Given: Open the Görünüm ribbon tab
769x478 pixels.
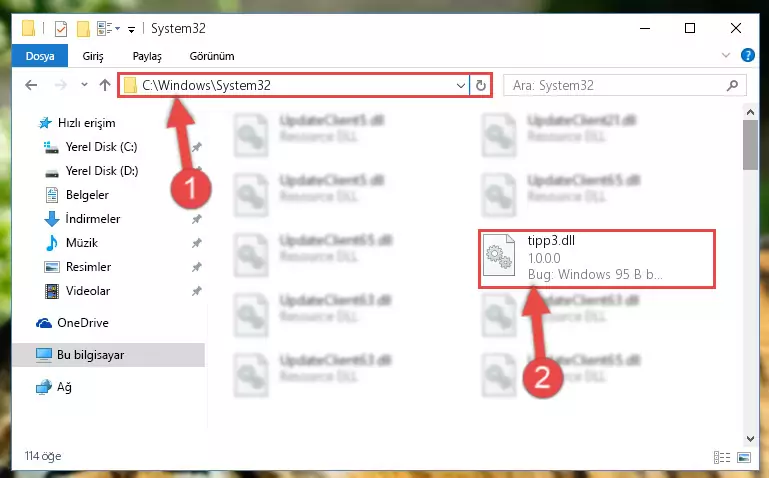Looking at the screenshot, I should coord(212,56).
